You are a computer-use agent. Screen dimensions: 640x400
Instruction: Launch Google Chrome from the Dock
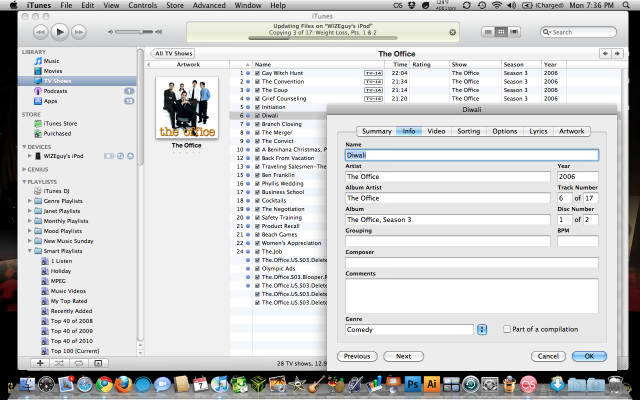(x=104, y=384)
